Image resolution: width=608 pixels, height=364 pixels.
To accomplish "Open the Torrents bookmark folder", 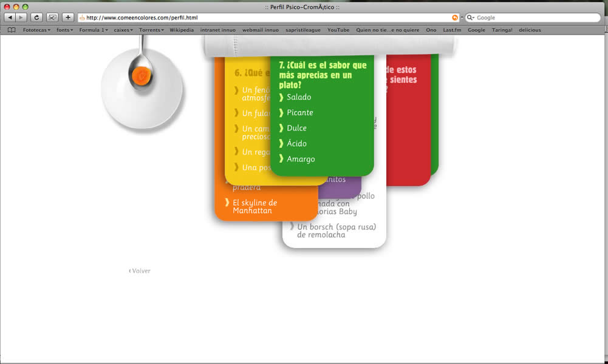I will pos(151,30).
